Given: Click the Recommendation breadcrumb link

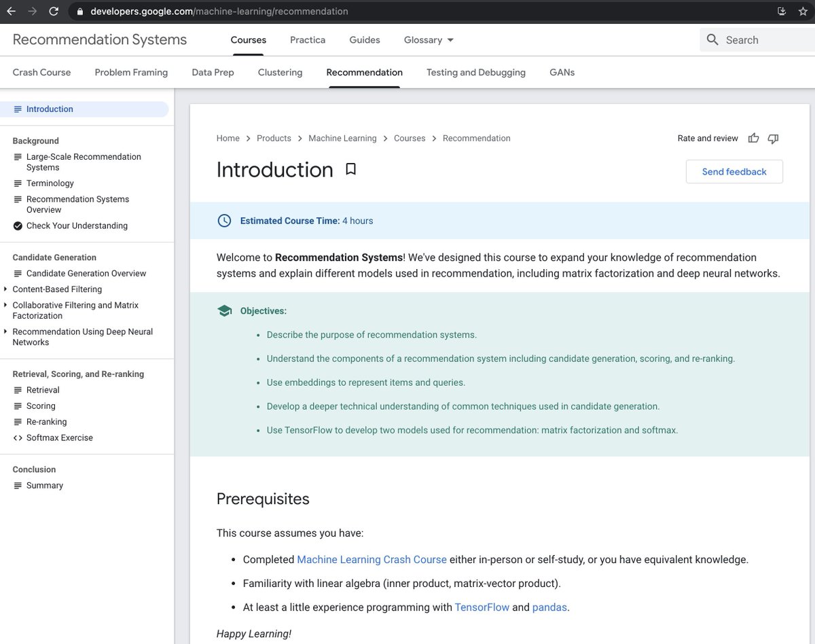Looking at the screenshot, I should (x=477, y=138).
